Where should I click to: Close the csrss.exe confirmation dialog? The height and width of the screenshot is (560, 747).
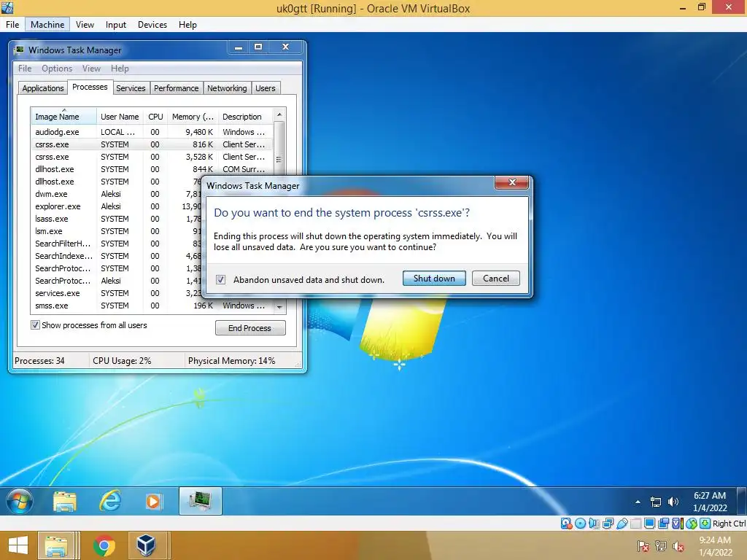[511, 182]
